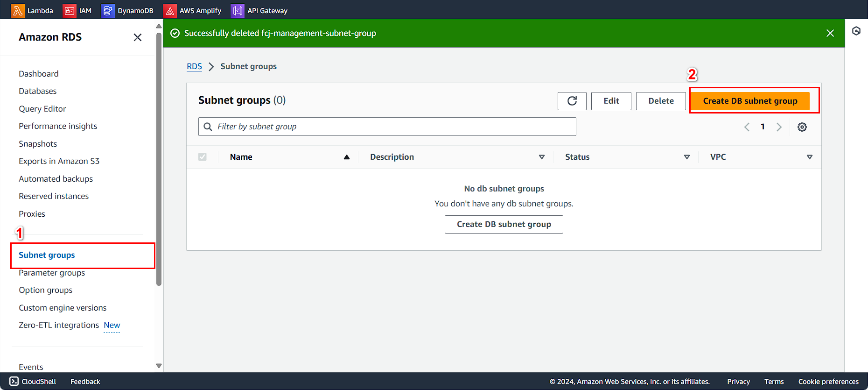Viewport: 868px width, 390px height.
Task: Open the IAM service shortcut icon
Action: click(x=69, y=10)
